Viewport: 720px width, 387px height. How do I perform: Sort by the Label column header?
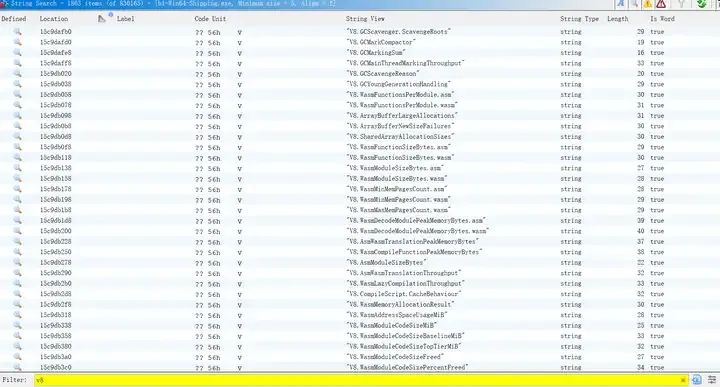coord(125,19)
